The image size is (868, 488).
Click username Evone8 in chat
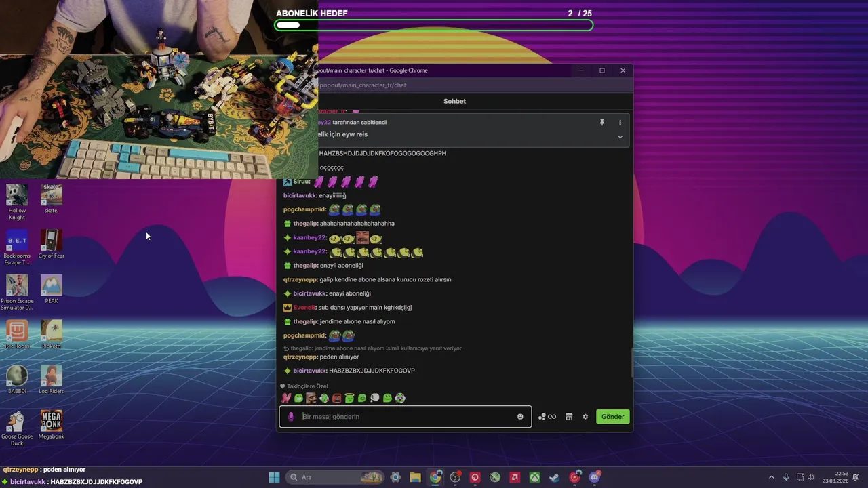(x=304, y=308)
